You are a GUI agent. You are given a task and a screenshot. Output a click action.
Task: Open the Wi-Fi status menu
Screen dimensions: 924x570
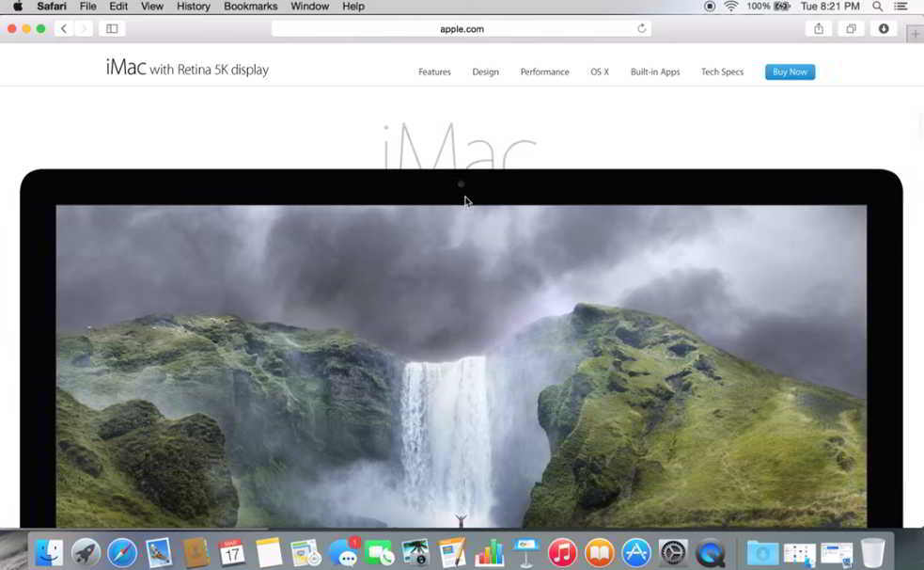(x=731, y=7)
